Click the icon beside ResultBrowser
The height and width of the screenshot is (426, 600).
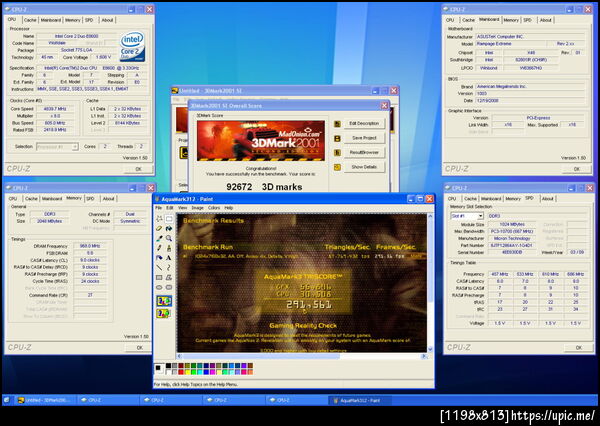coord(337,152)
